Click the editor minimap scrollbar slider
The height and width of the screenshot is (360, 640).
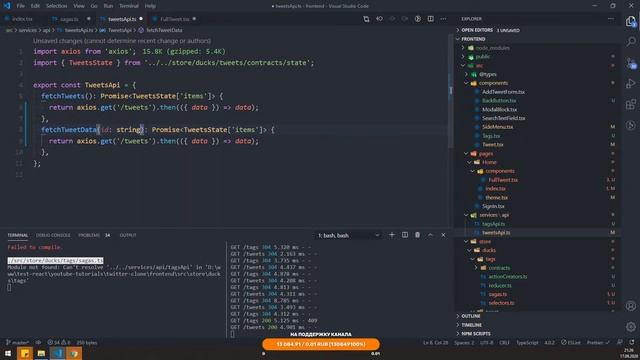click(x=451, y=90)
